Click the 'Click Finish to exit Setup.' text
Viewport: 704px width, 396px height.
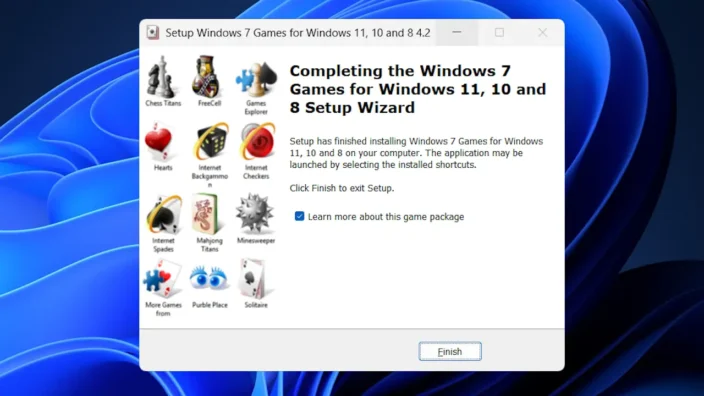[342, 188]
